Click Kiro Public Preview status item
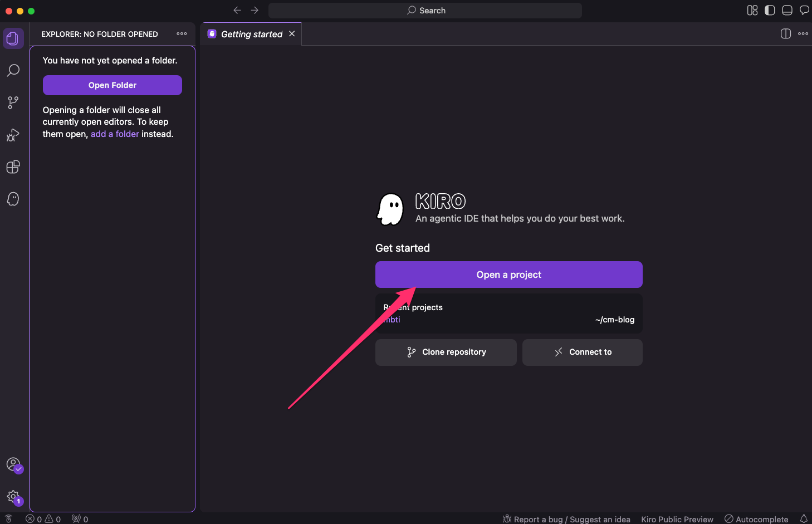The image size is (812, 524). pyautogui.click(x=677, y=519)
